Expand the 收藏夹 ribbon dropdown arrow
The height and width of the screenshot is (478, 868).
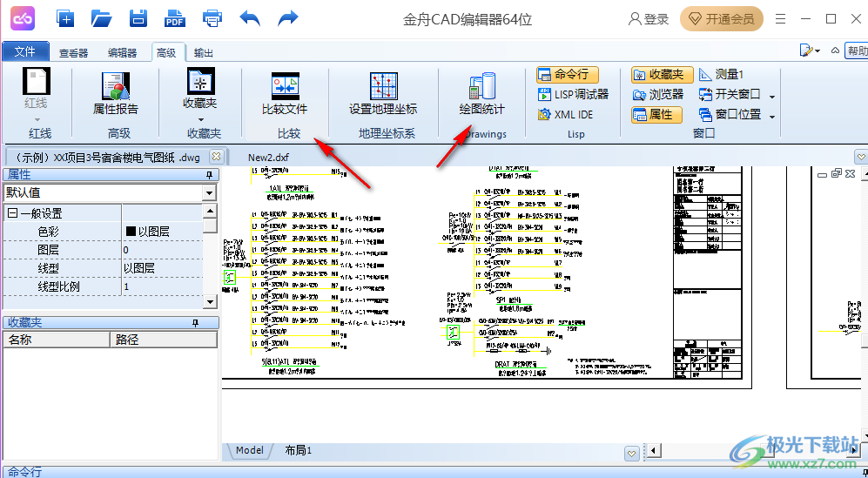[x=201, y=119]
